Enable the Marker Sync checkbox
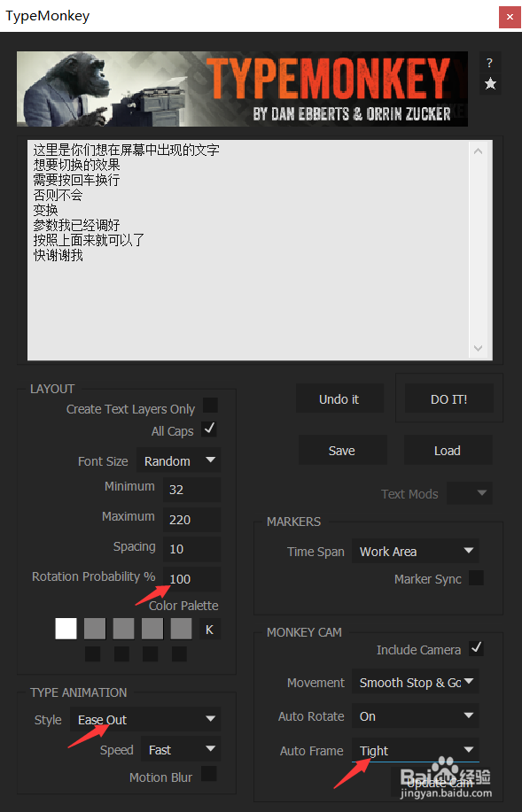The width and height of the screenshot is (522, 812). point(476,578)
